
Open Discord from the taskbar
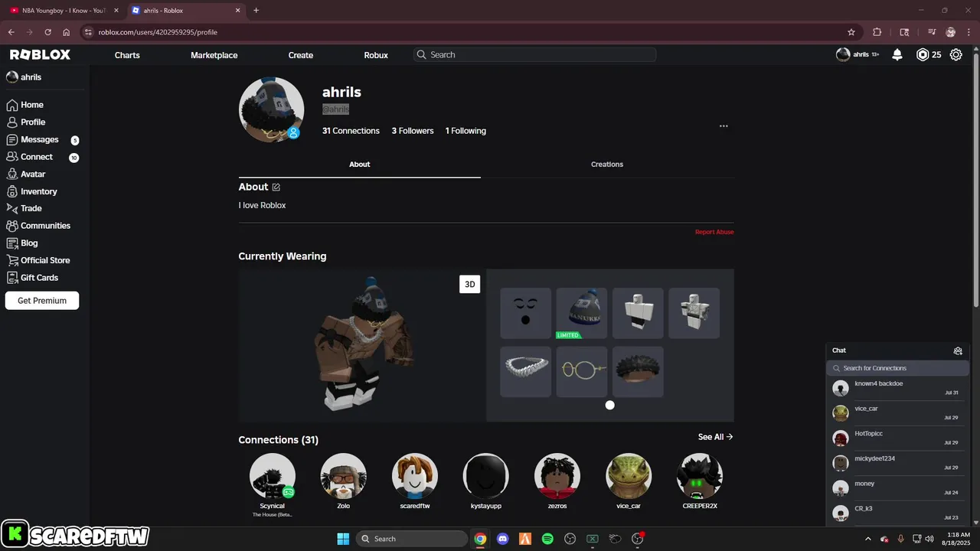[503, 539]
